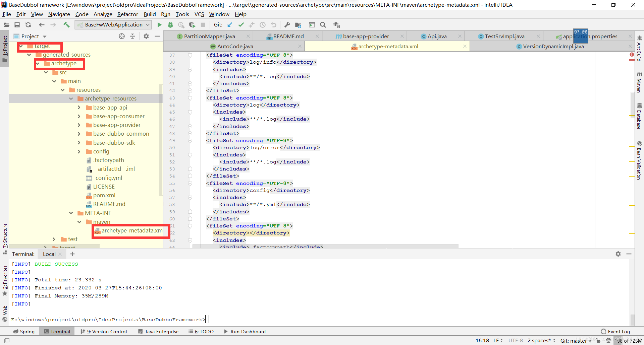Toggle the Favorites side panel

5,281
